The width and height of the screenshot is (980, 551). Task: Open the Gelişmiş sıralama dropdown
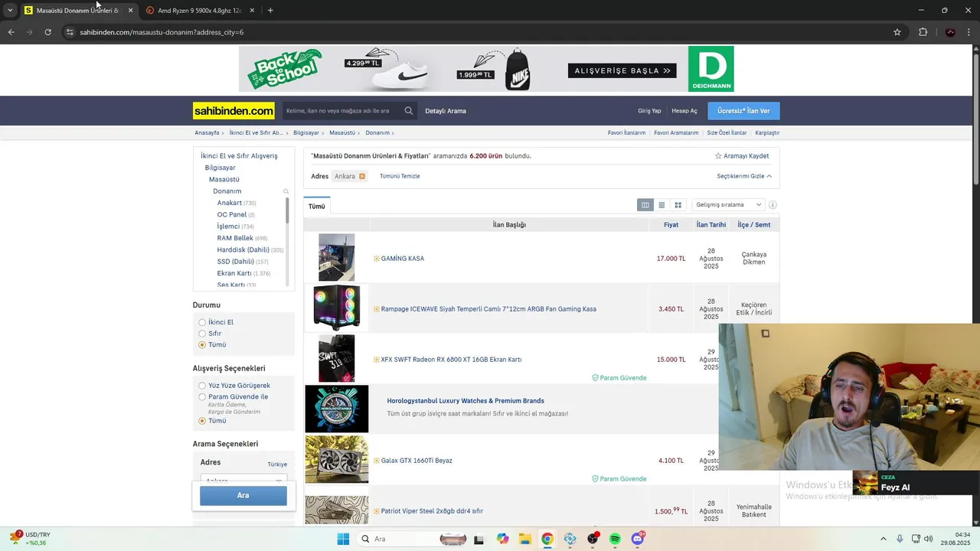(728, 205)
